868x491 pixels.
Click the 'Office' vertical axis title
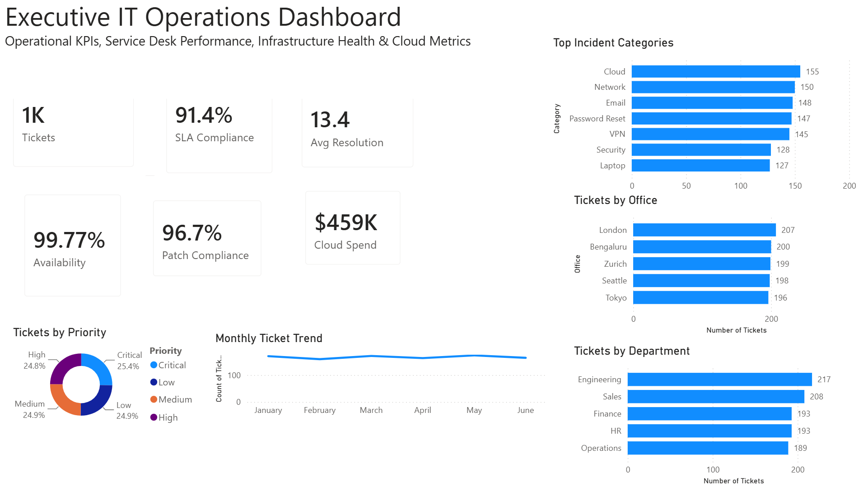click(x=578, y=264)
